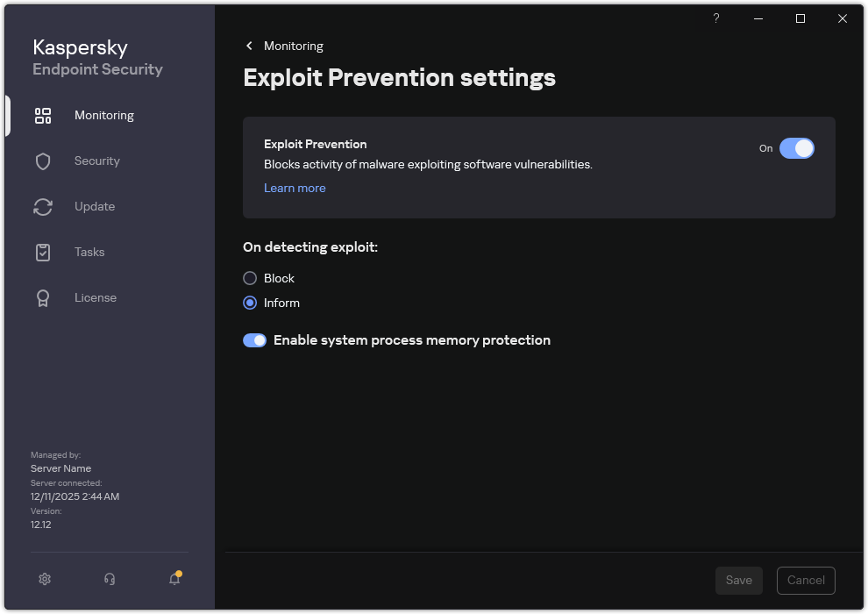868x614 pixels.
Task: Open the Learn more link
Action: point(295,188)
